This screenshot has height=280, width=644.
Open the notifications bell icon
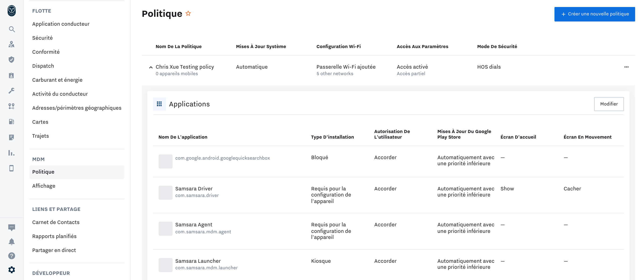[11, 241]
